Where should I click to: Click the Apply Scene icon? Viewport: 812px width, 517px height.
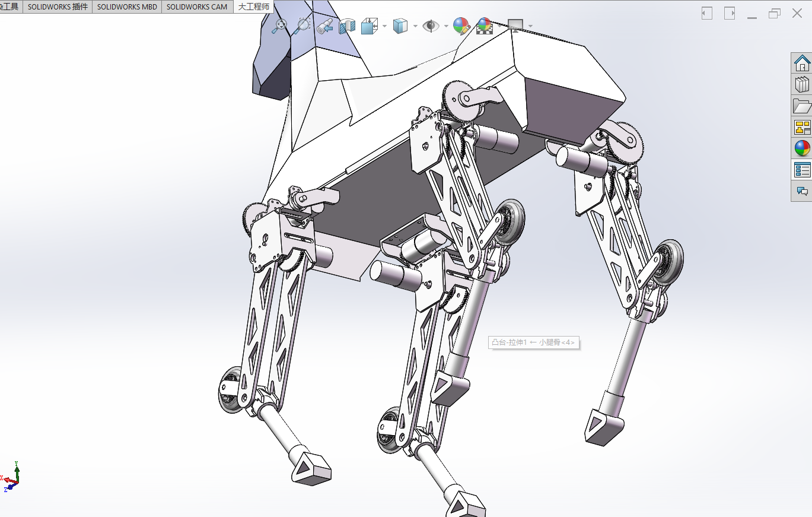(x=485, y=26)
